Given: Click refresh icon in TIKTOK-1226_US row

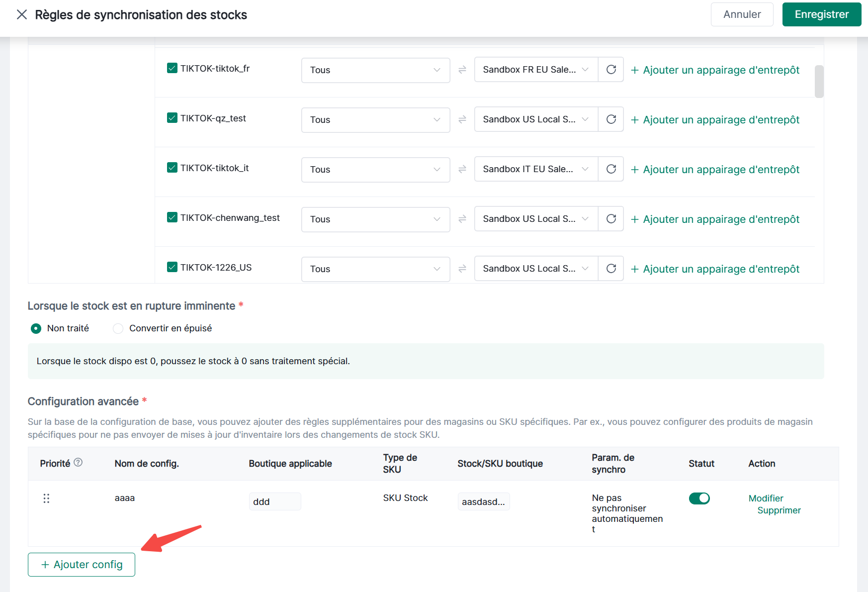Looking at the screenshot, I should [611, 269].
